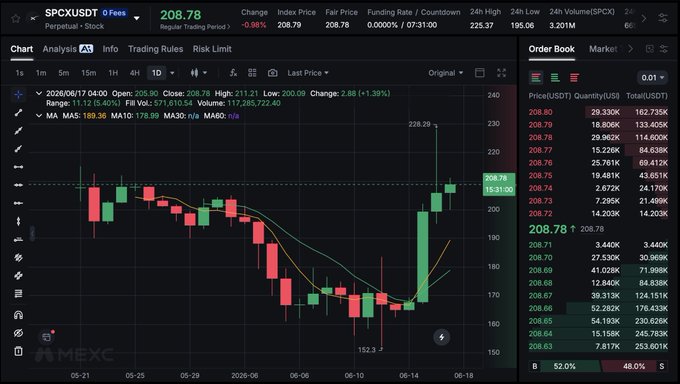Open the calendar icon with red dot
Image resolution: width=680 pixels, height=384 pixels.
tap(46, 337)
